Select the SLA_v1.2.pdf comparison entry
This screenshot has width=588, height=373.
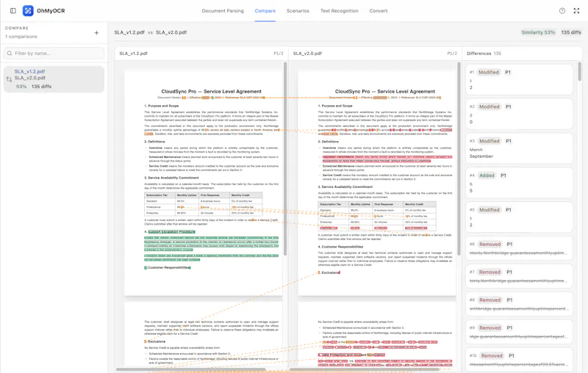click(54, 79)
